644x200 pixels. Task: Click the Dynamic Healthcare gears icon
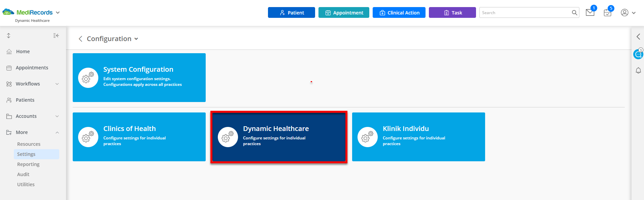228,137
